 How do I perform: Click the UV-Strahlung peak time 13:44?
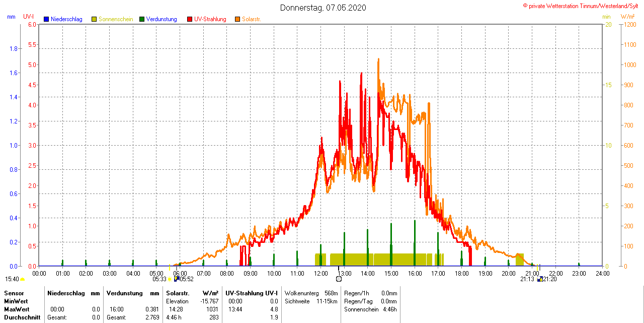pyautogui.click(x=235, y=309)
